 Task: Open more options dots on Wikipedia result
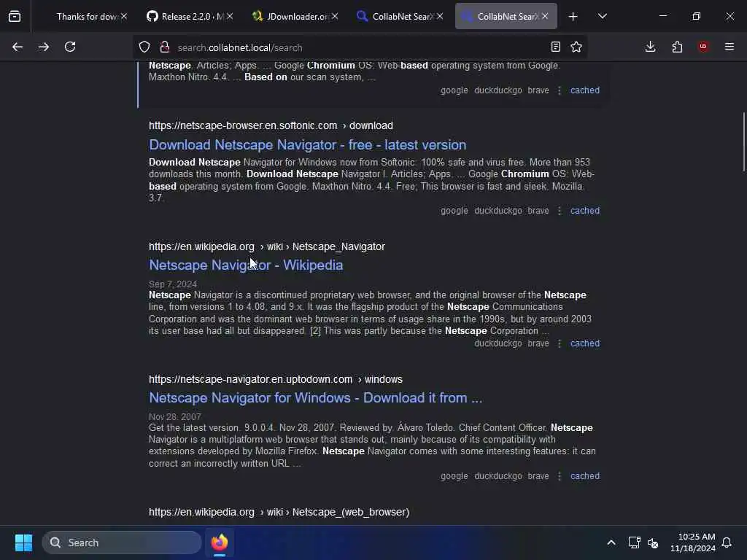[560, 343]
